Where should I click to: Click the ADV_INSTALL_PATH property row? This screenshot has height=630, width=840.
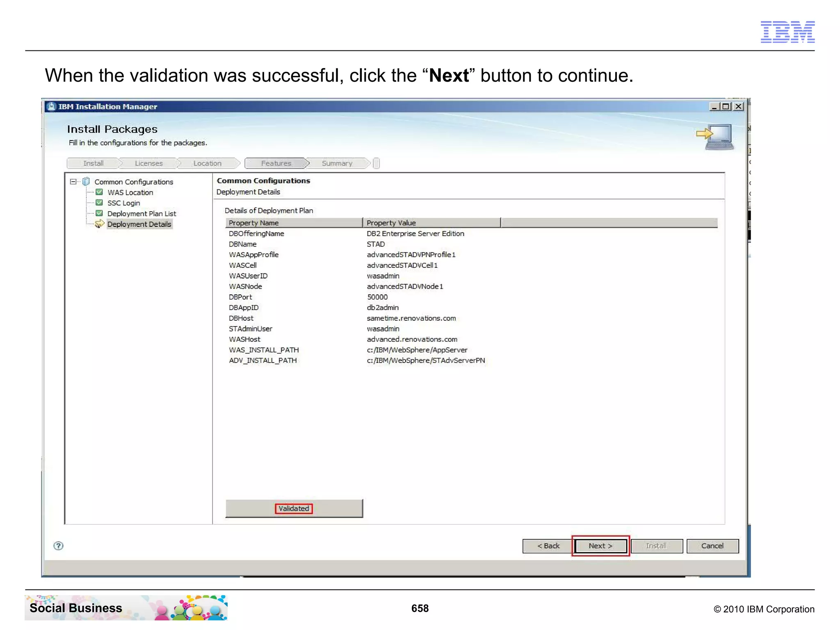tap(471, 361)
